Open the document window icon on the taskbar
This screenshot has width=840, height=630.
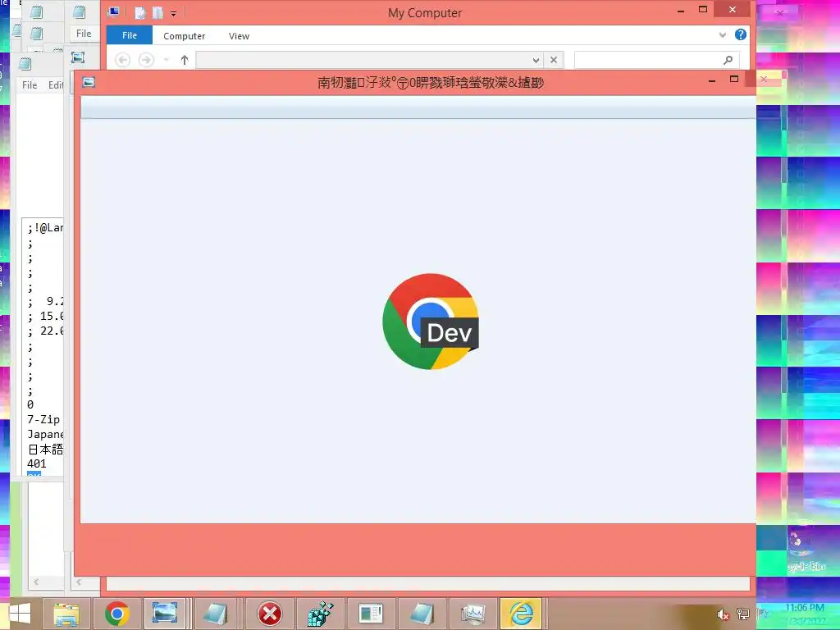(x=371, y=614)
